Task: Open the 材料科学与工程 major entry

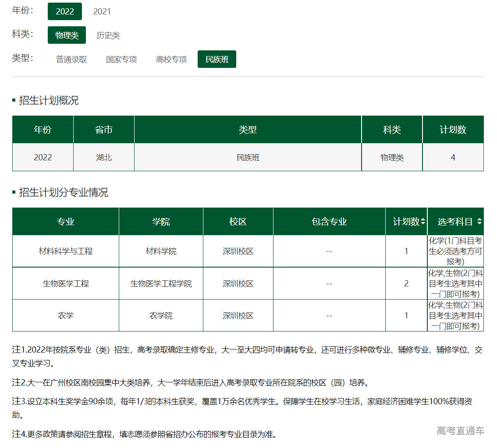Action: tap(65, 251)
